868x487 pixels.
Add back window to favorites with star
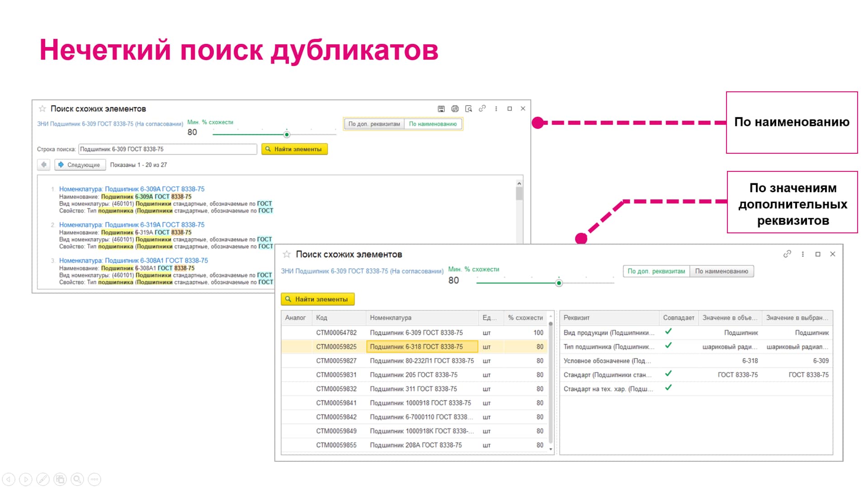click(x=42, y=109)
